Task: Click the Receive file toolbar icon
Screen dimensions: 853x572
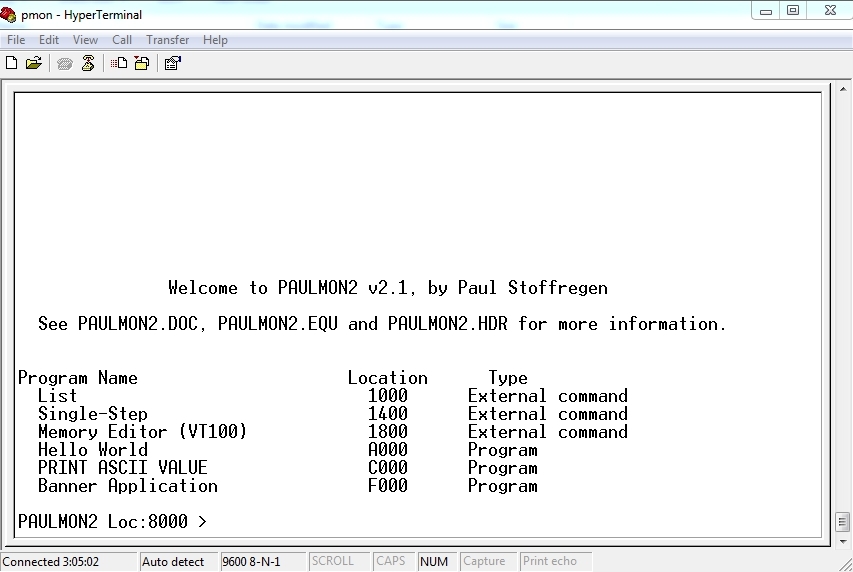Action: [x=142, y=64]
